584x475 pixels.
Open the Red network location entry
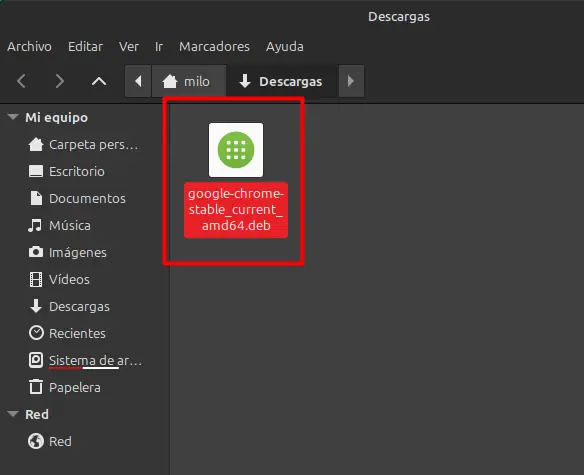point(60,441)
